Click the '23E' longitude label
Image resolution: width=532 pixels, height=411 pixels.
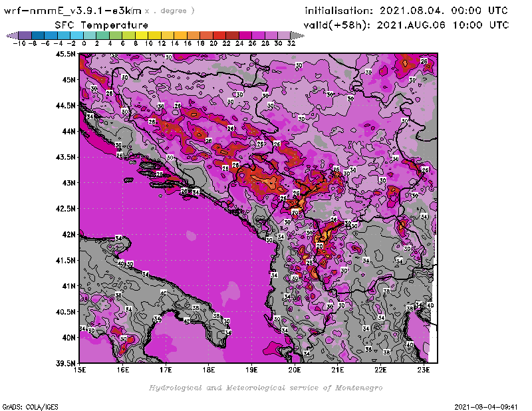click(x=424, y=370)
